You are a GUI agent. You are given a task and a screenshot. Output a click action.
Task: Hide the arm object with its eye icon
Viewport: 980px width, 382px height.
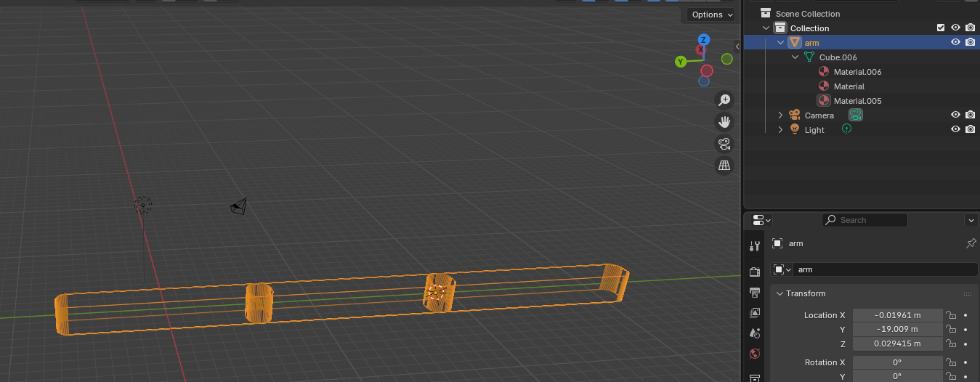pyautogui.click(x=955, y=43)
